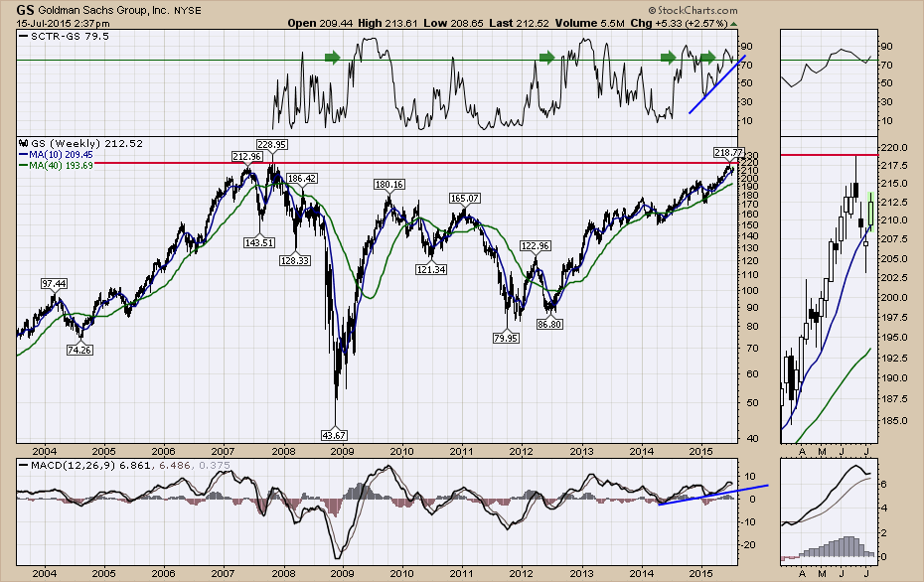Click the 128.33 low price label

point(295,260)
